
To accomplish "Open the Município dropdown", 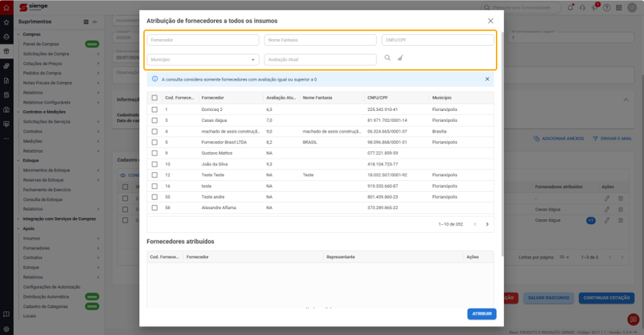I will tap(203, 60).
